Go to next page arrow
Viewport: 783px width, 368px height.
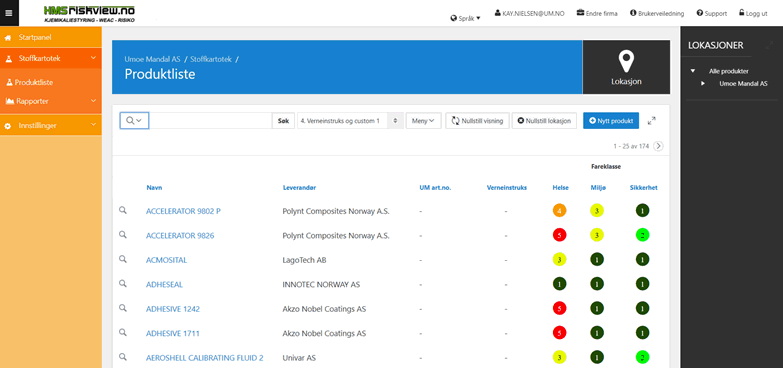(x=659, y=146)
